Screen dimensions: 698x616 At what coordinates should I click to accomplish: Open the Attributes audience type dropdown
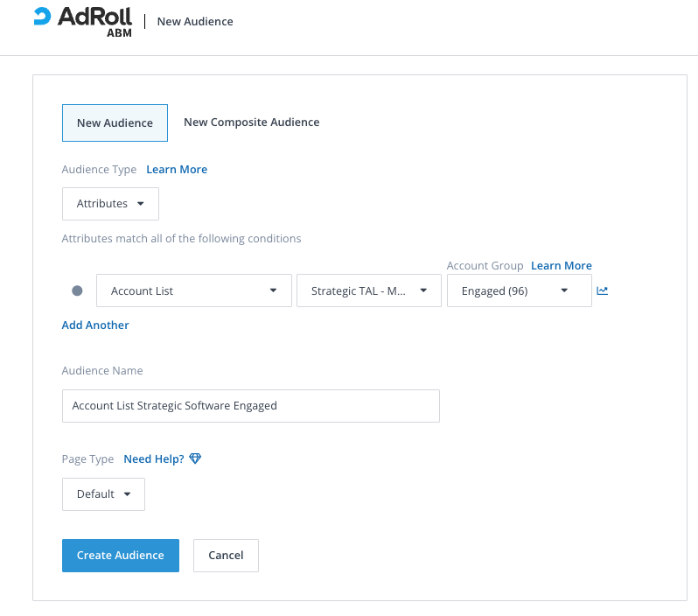[x=110, y=204]
